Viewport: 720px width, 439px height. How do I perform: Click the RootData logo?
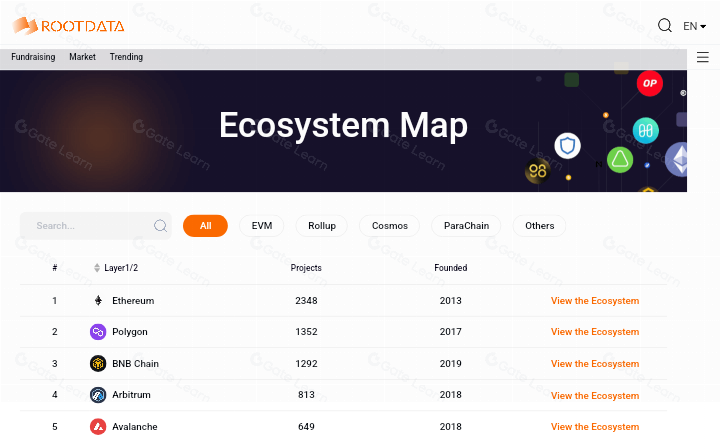(68, 26)
